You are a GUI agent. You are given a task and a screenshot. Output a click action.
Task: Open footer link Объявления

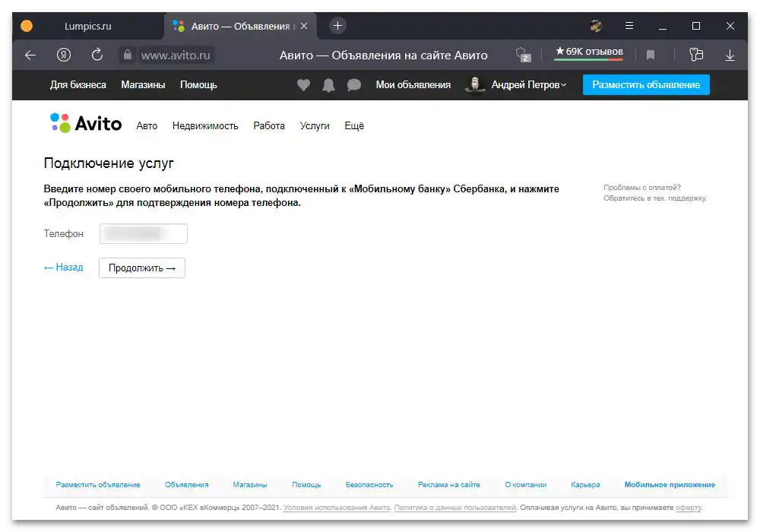[187, 485]
